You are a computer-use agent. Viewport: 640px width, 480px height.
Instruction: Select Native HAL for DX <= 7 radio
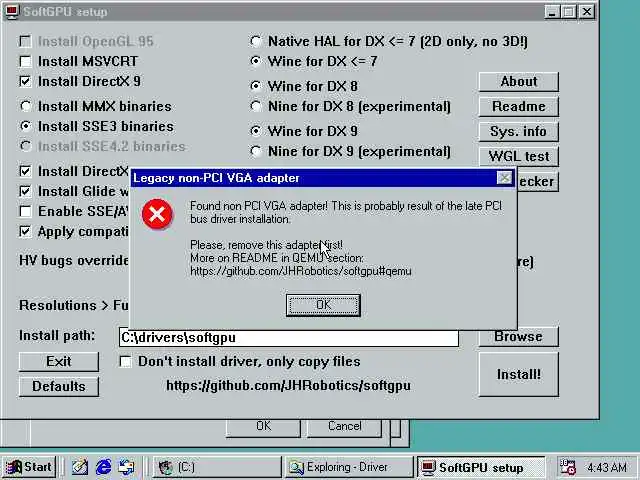click(256, 41)
